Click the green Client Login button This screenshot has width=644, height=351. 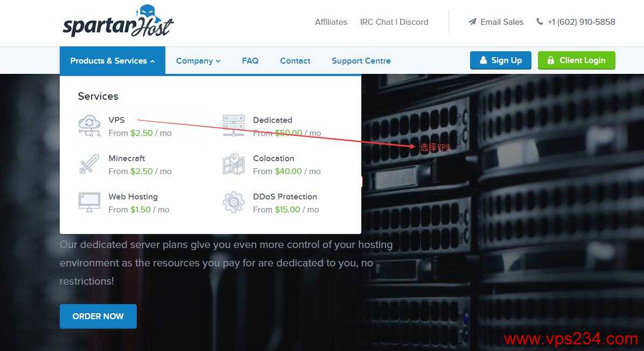click(x=577, y=60)
